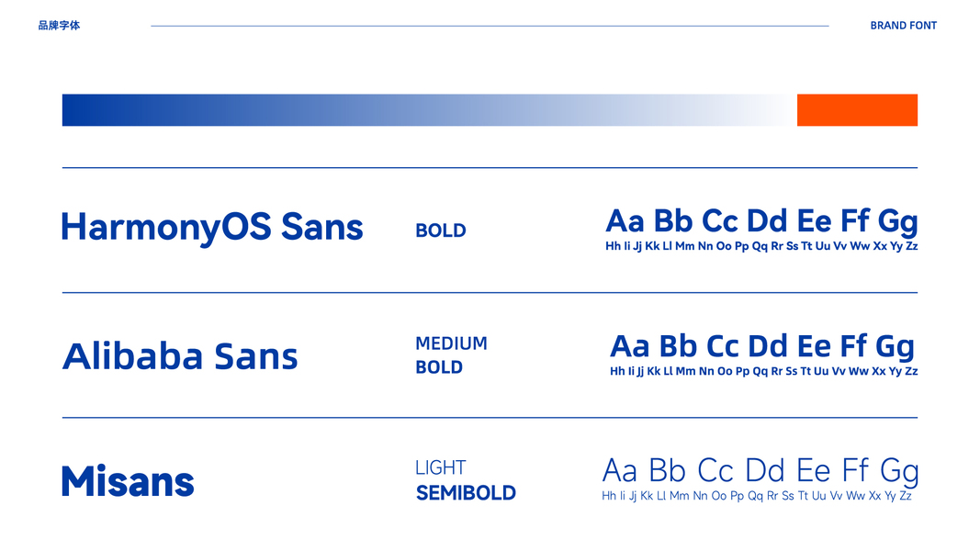Select the Misans font title
Viewport: 980px width, 551px height.
(x=128, y=481)
